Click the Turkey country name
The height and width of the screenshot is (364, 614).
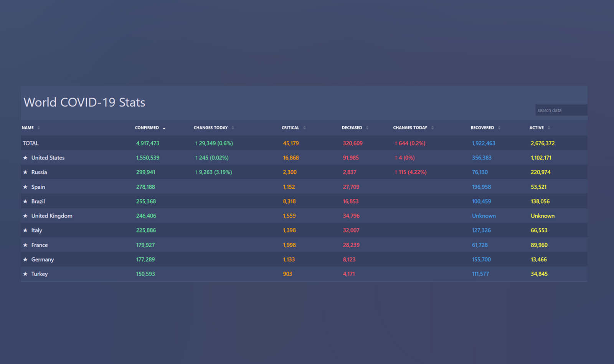pyautogui.click(x=40, y=274)
